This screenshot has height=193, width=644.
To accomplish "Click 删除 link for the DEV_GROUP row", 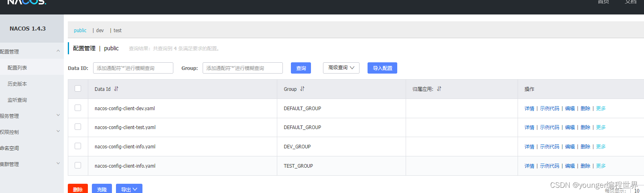I will [x=585, y=147].
